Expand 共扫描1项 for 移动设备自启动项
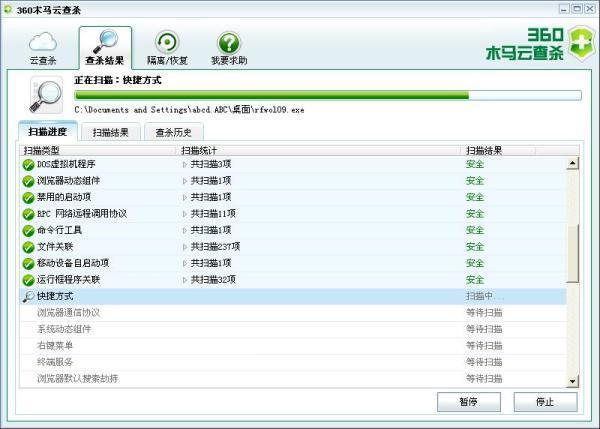The image size is (600, 429). (184, 263)
